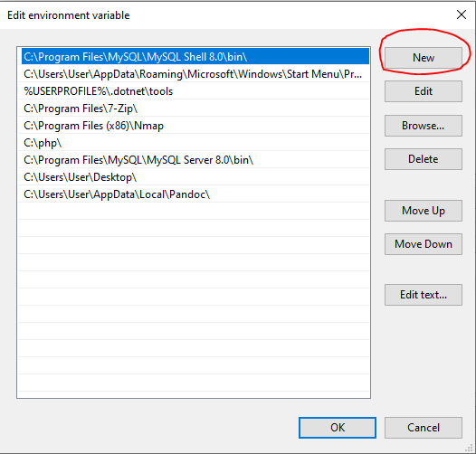Pick the C:\php\ entry
Viewport: 476px width, 454px height.
(195, 143)
